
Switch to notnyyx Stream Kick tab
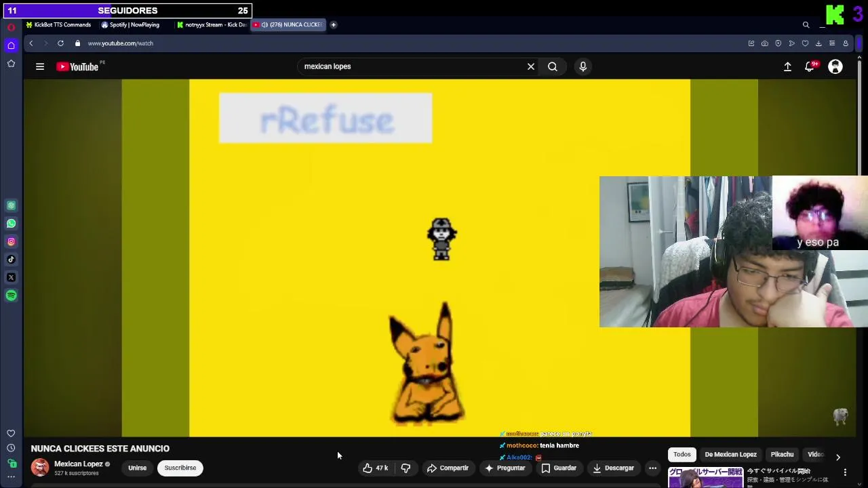click(x=212, y=25)
